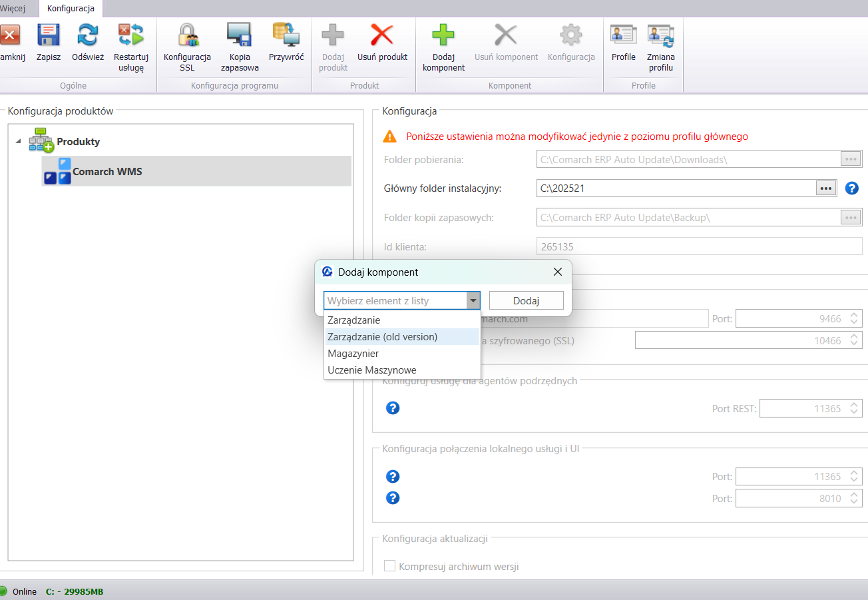
Task: Click the Zapisz save icon
Action: [x=49, y=35]
